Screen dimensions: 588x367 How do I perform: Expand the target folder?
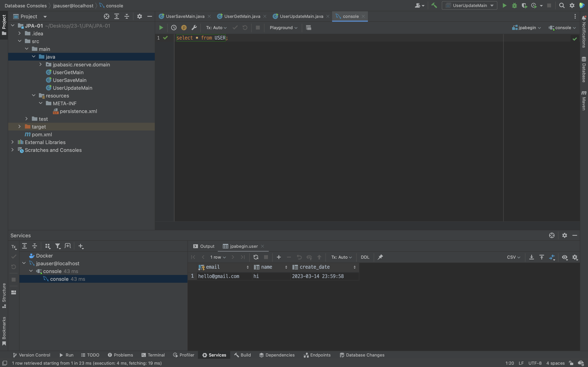click(x=19, y=127)
